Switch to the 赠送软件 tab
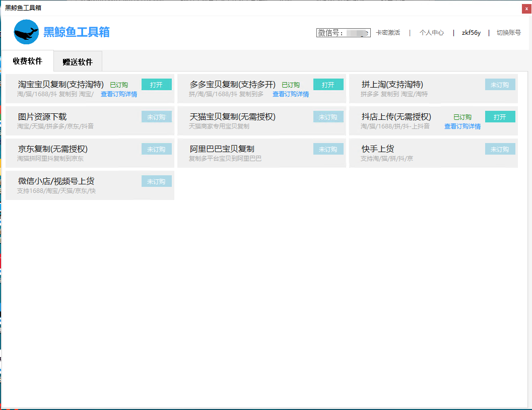Screen dimensions: 532x410 point(78,62)
